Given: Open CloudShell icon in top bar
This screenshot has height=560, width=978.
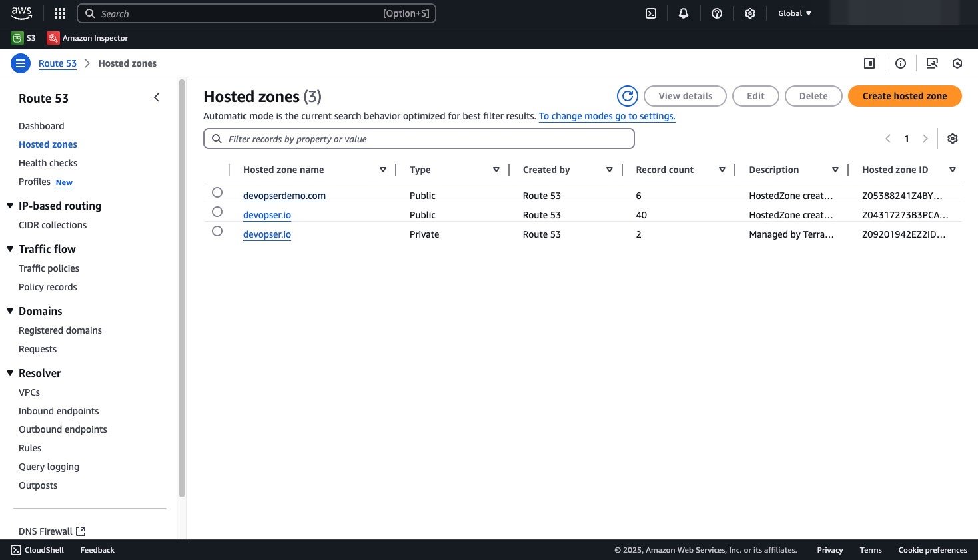Looking at the screenshot, I should (651, 13).
